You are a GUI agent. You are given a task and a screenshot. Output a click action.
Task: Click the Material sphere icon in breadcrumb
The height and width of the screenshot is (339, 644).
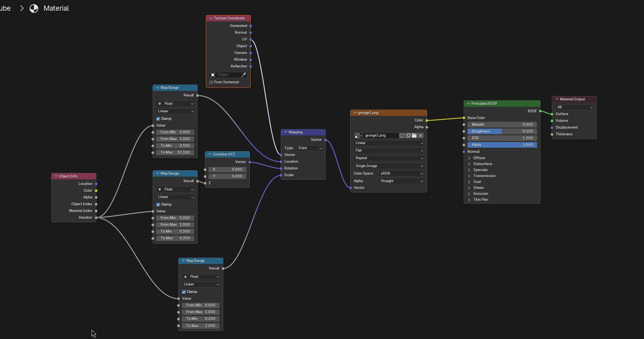click(34, 8)
